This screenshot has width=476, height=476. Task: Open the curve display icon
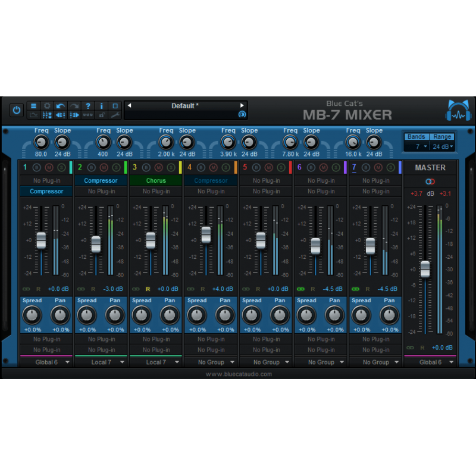pos(34,114)
